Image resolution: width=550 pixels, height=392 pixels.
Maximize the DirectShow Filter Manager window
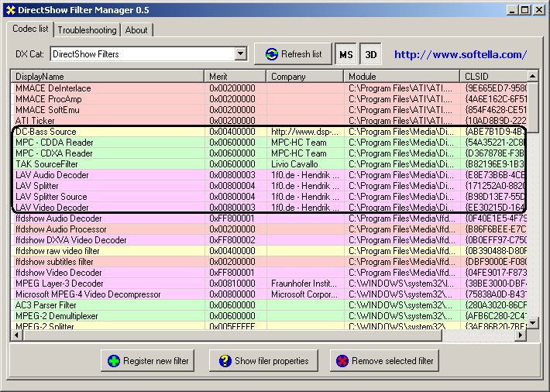(x=525, y=10)
